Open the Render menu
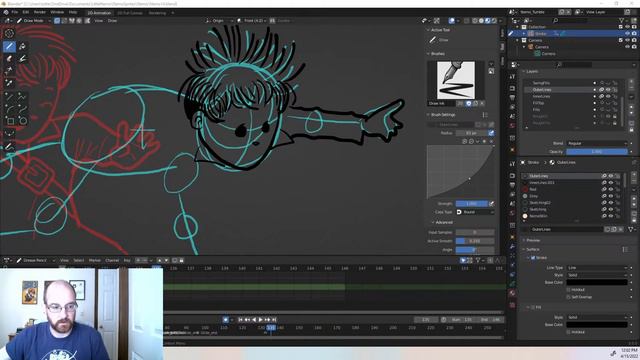 coord(40,13)
